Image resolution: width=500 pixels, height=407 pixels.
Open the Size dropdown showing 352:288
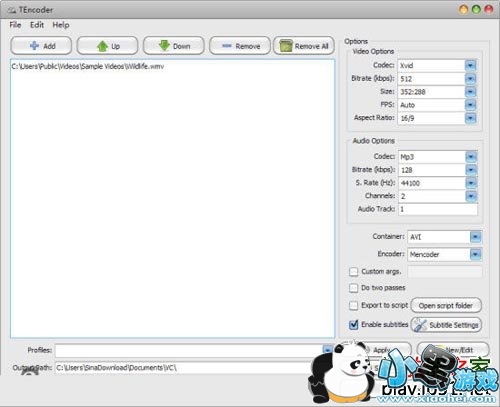point(470,92)
